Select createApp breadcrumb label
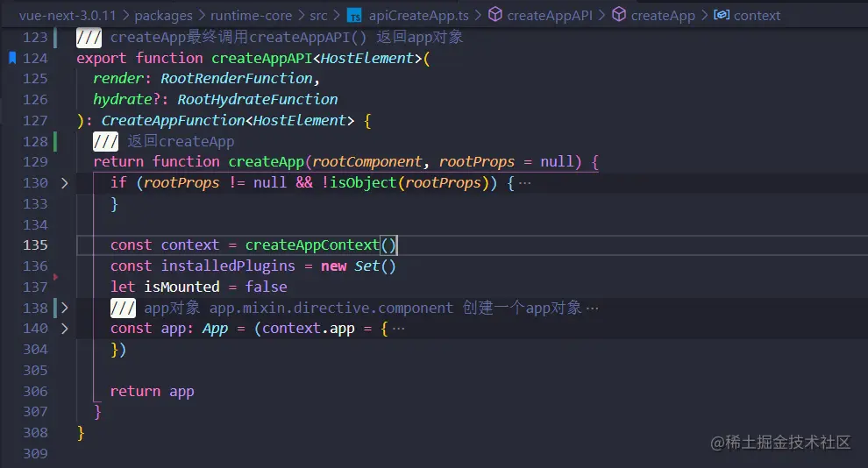This screenshot has height=468, width=868. coord(663,16)
